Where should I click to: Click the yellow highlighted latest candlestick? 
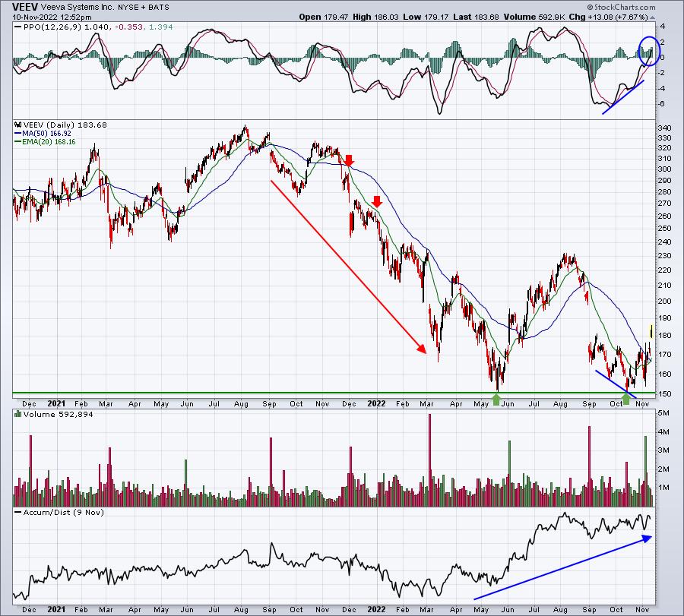click(x=651, y=331)
